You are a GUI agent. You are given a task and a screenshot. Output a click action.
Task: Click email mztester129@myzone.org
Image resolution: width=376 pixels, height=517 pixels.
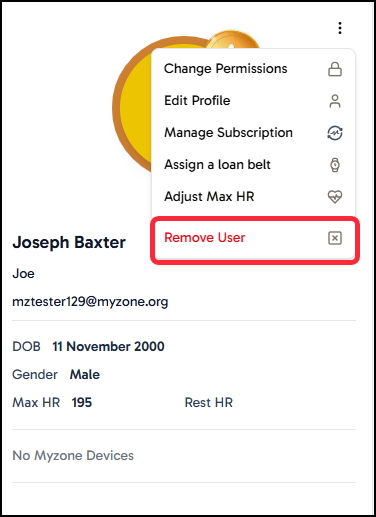point(90,302)
